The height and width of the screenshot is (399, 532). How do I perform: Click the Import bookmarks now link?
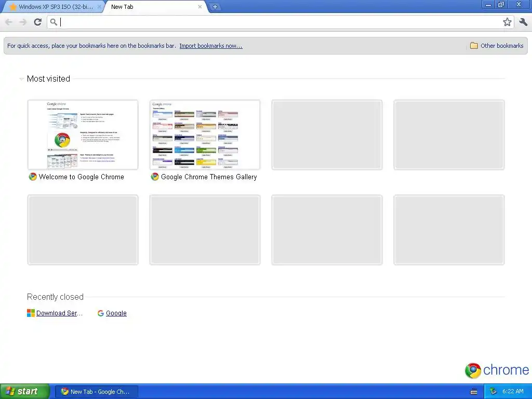(x=211, y=46)
